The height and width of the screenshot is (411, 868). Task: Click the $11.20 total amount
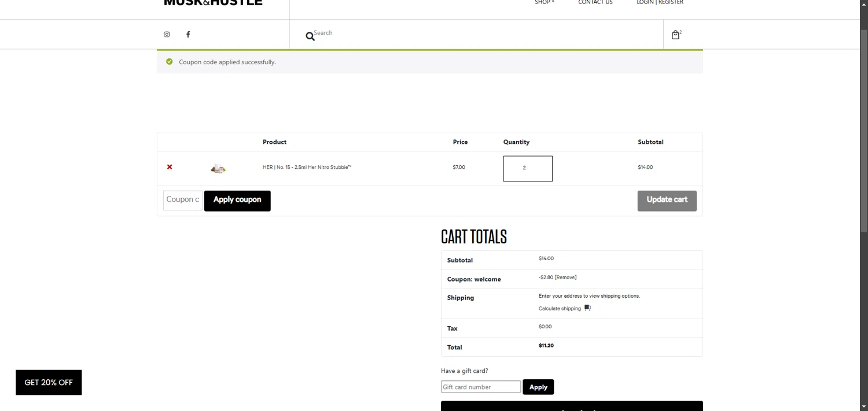pos(546,346)
